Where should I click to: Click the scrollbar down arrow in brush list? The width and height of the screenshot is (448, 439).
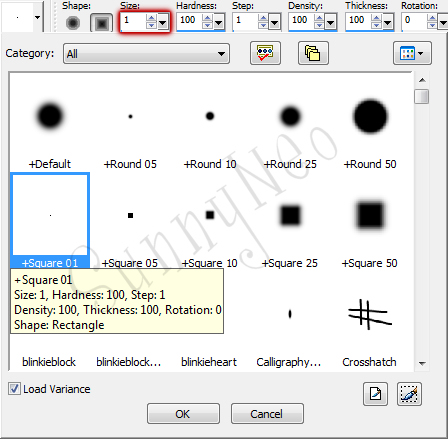click(x=422, y=363)
